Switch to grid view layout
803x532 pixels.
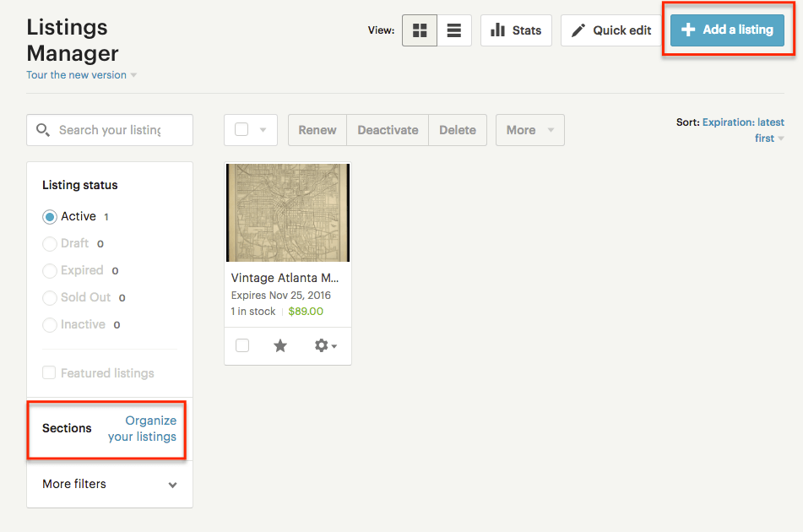click(420, 30)
